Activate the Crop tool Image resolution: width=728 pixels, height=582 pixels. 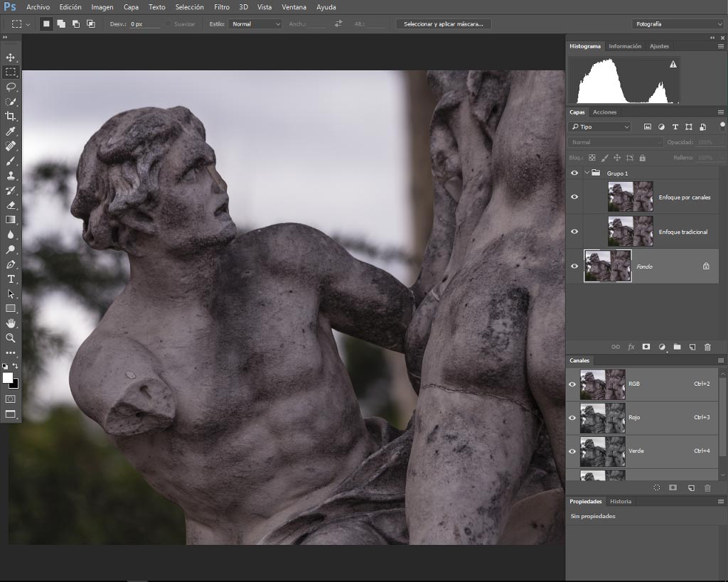click(10, 117)
